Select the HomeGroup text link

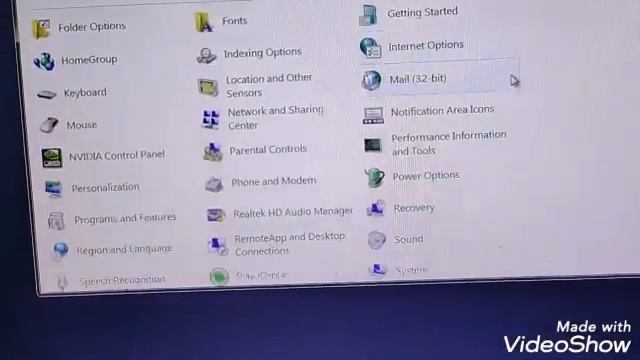pyautogui.click(x=89, y=60)
